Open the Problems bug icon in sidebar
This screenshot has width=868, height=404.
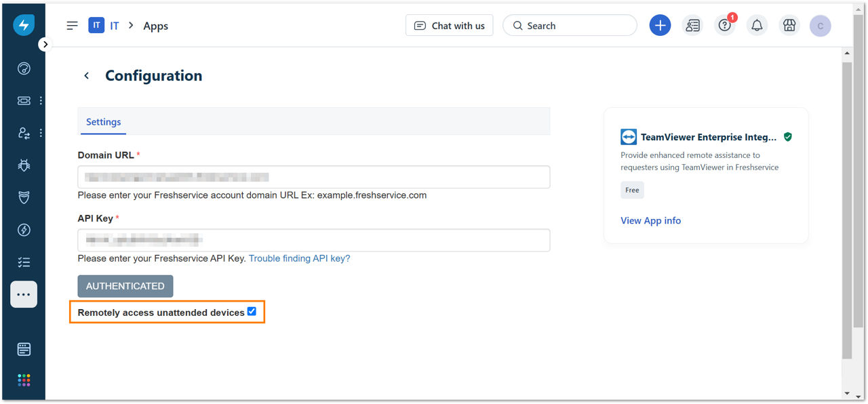point(24,165)
